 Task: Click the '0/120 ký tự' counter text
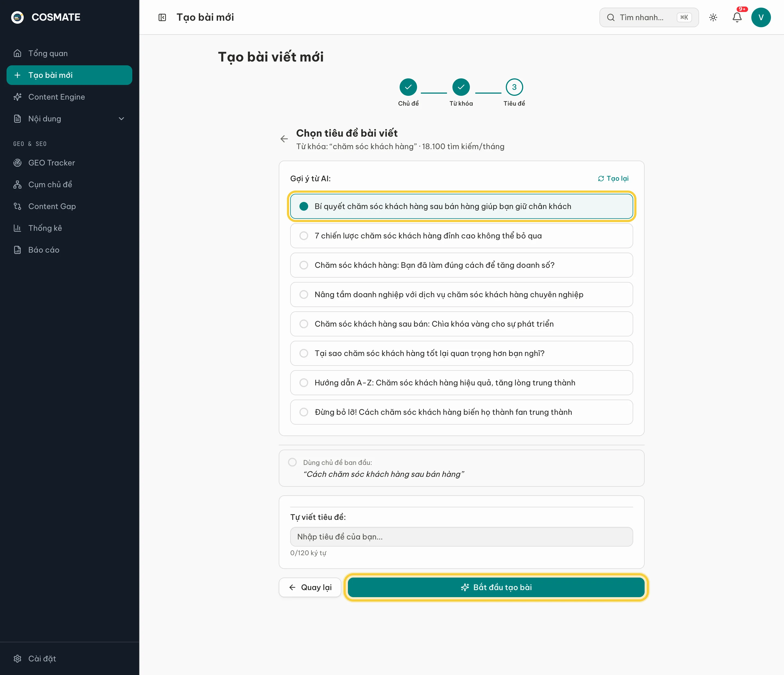(x=308, y=553)
